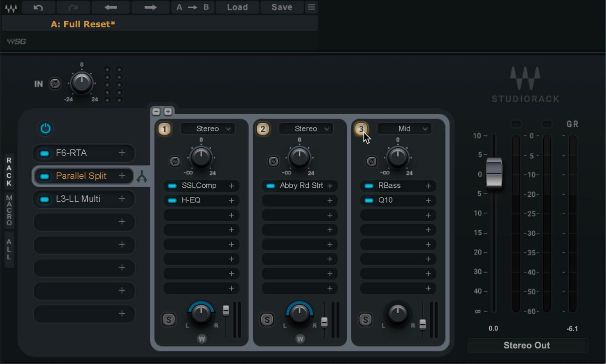Click the split 2 level fader handle
606x364 pixels.
point(324,322)
